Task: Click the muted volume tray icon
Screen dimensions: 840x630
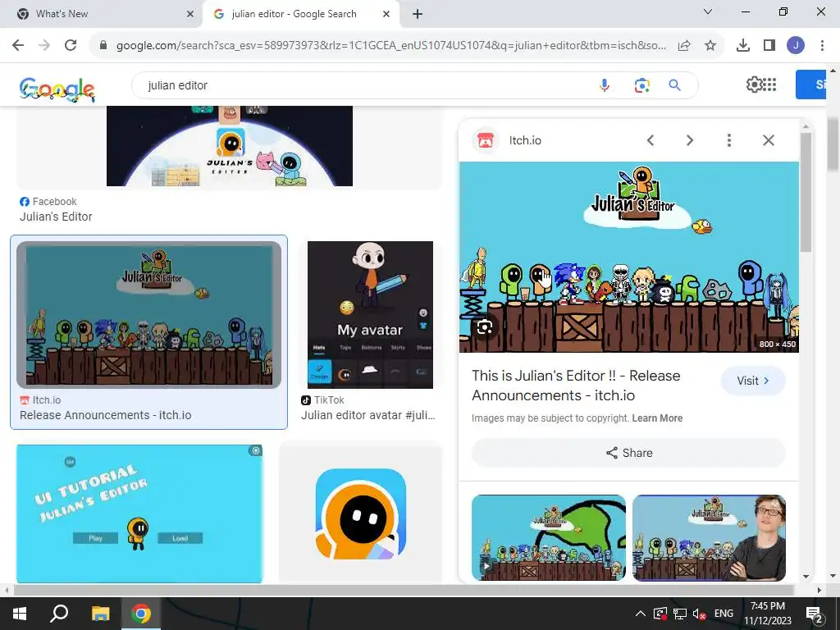Action: [x=699, y=614]
